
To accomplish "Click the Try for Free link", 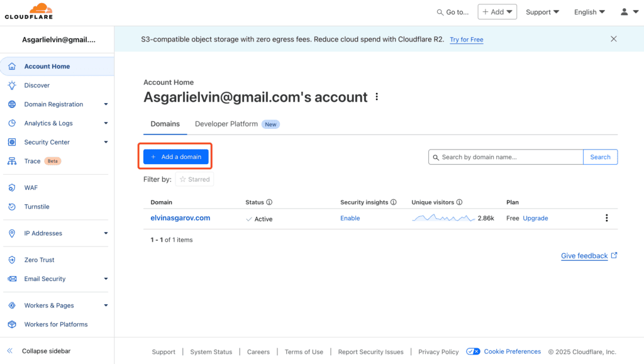I will coord(467,40).
